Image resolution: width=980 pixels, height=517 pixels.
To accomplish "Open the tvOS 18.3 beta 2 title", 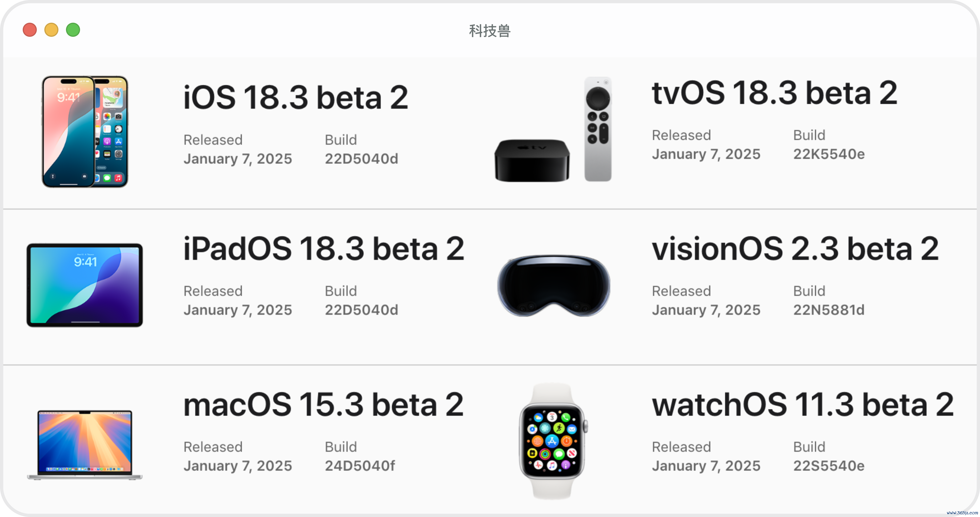I will click(774, 93).
